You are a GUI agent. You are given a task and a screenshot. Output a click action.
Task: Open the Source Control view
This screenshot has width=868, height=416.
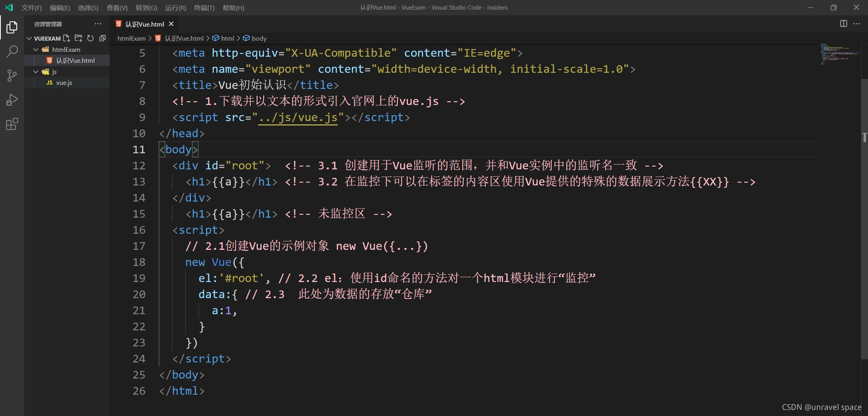12,76
